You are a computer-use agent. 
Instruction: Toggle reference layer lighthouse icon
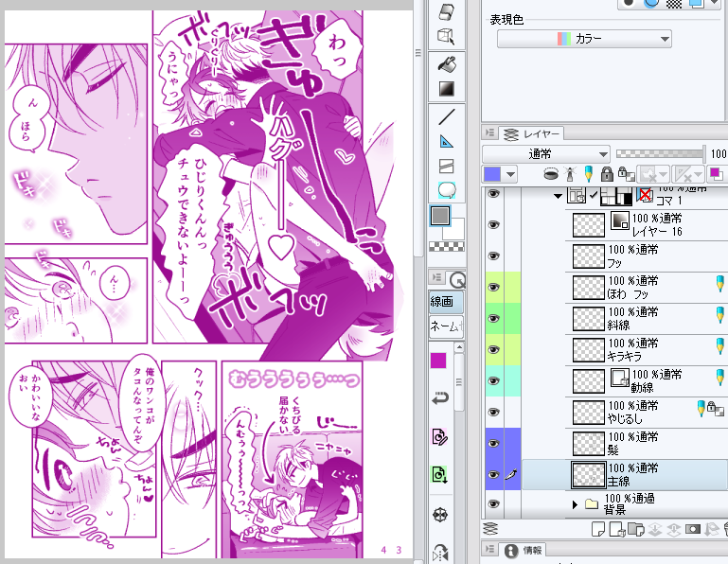click(570, 174)
